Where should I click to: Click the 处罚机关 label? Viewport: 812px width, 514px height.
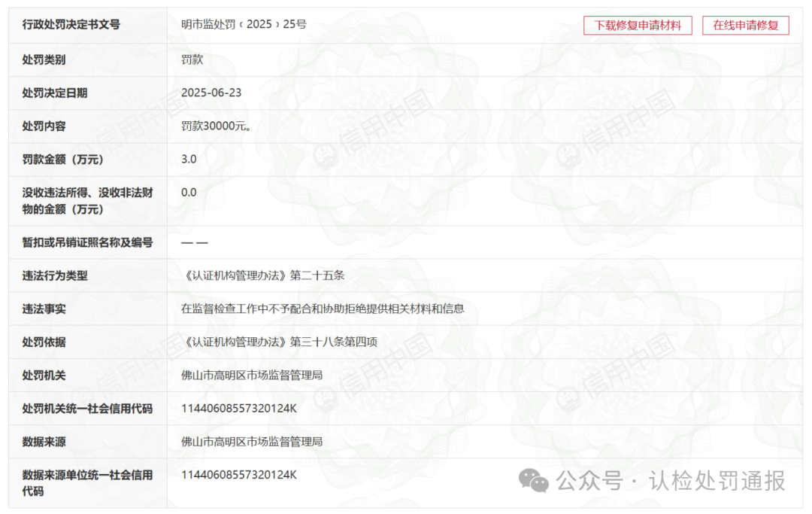pyautogui.click(x=44, y=375)
